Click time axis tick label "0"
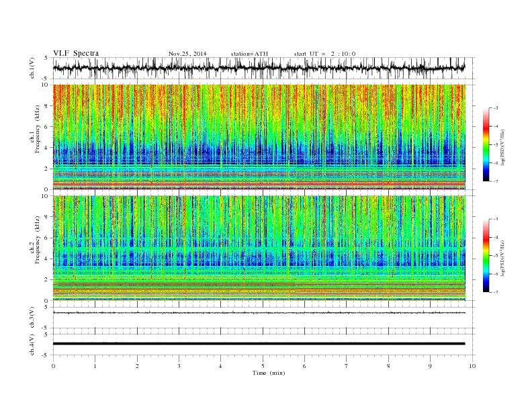The height and width of the screenshot is (411, 532). (53, 366)
